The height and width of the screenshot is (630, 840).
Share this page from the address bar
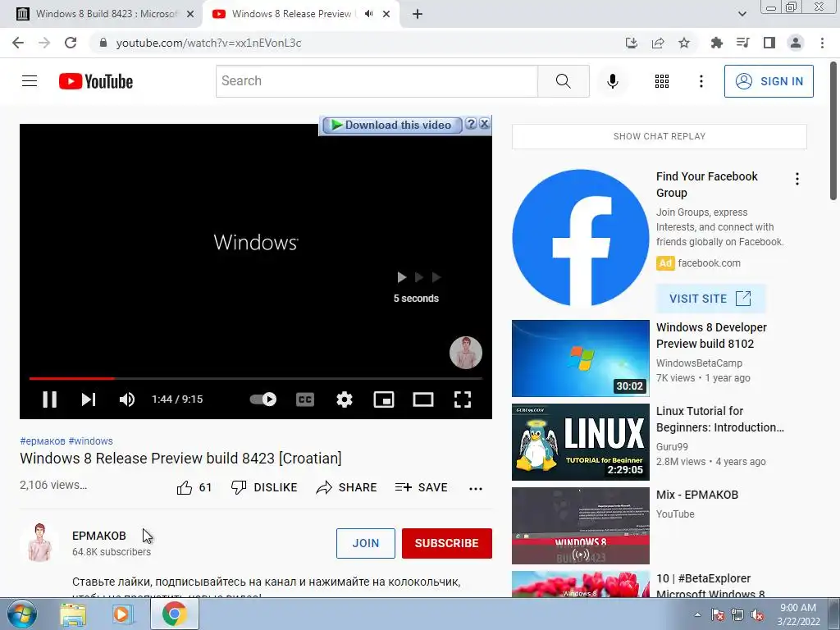tap(658, 43)
